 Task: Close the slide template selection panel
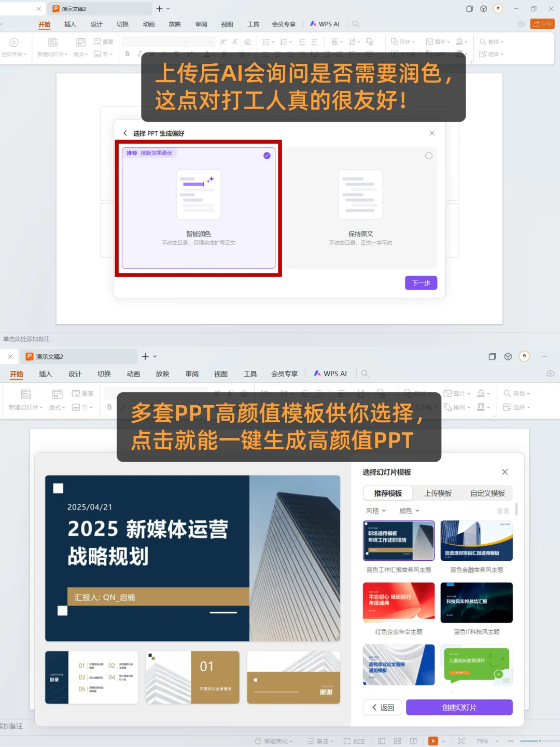[505, 472]
